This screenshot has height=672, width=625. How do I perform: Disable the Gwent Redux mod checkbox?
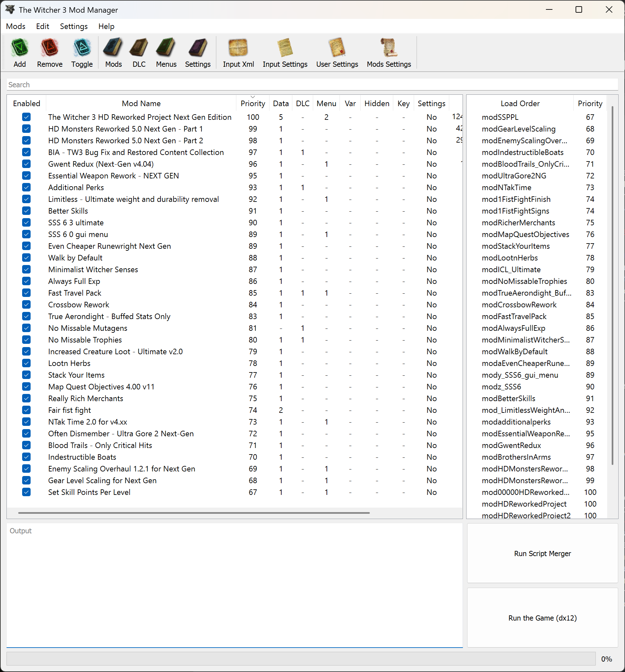26,164
